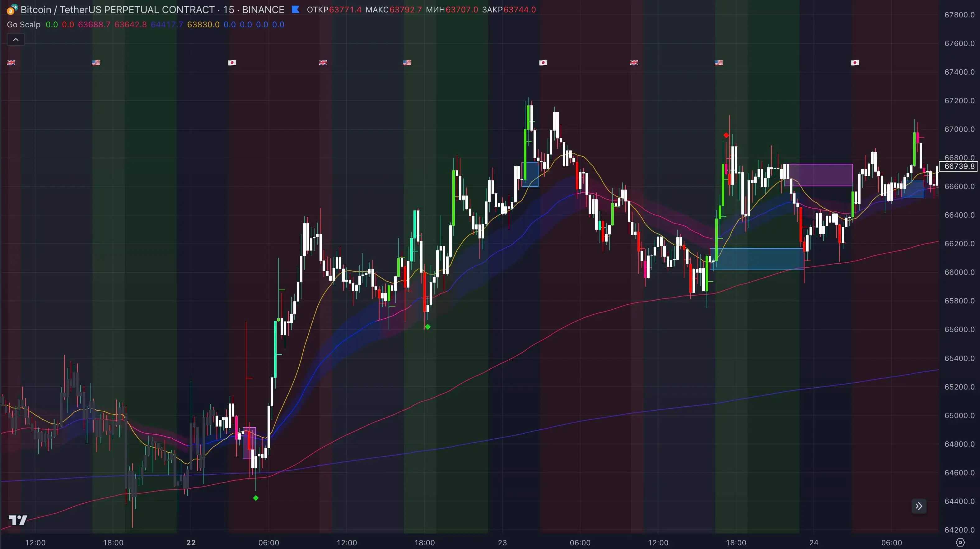Click the blue flag icon beside BINANCE

click(295, 10)
